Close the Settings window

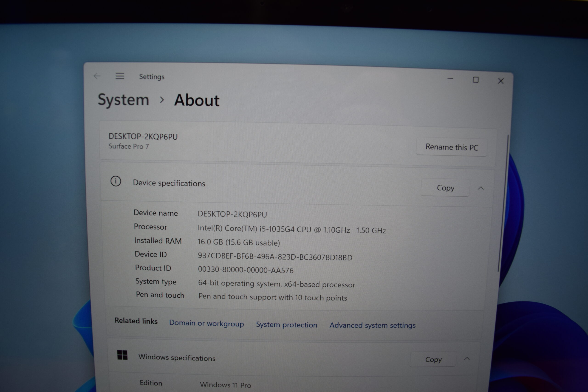500,81
